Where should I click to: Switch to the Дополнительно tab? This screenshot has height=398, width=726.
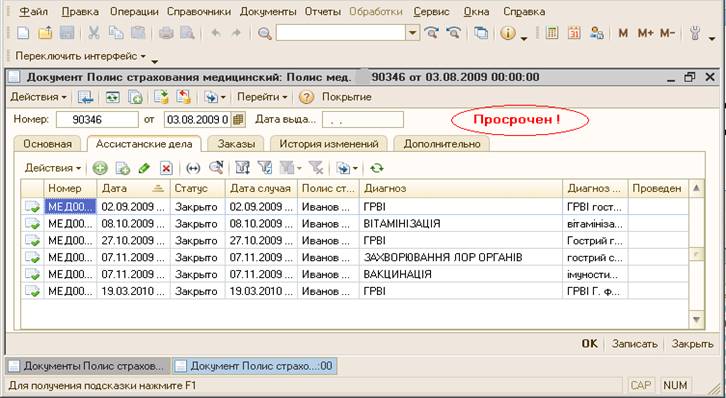coord(442,144)
